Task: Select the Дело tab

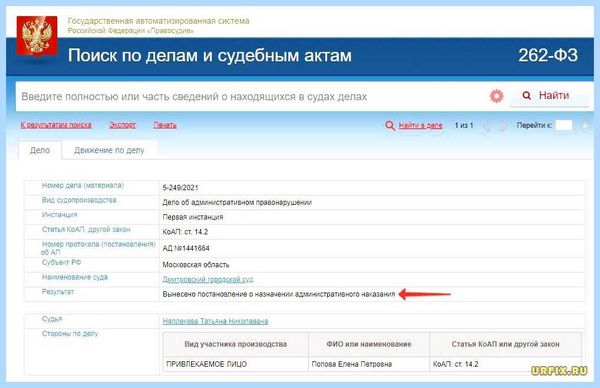Action: click(x=40, y=150)
